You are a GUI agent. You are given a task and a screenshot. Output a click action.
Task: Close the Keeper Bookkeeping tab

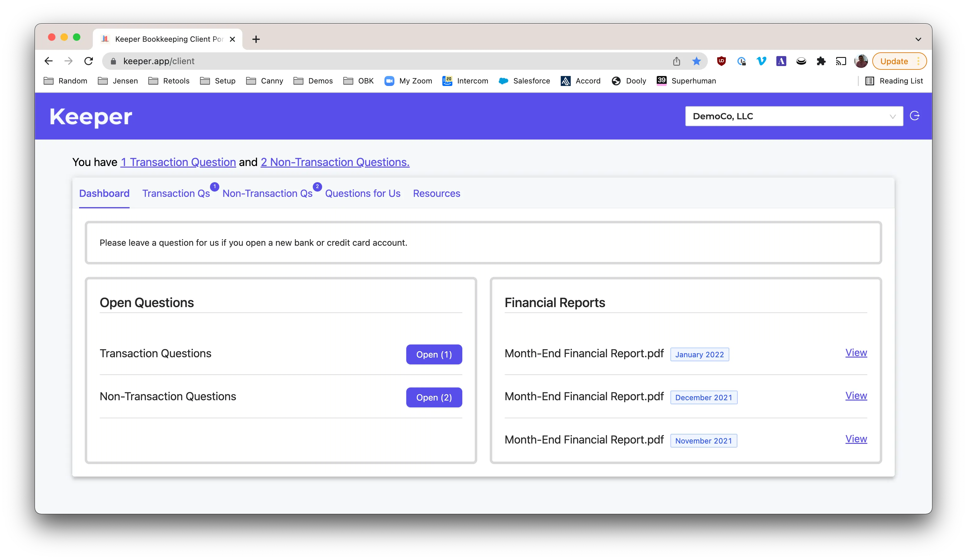click(232, 39)
